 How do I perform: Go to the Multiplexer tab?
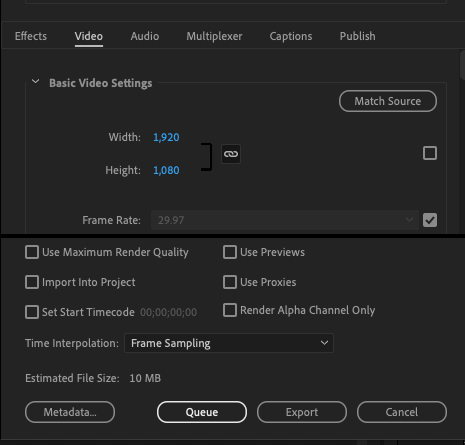[214, 36]
